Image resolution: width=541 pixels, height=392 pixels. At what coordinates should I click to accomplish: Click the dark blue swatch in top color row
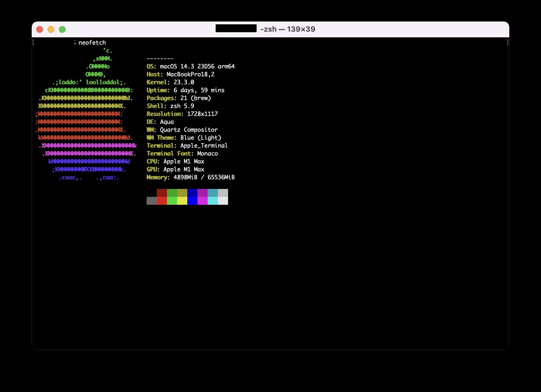point(192,193)
